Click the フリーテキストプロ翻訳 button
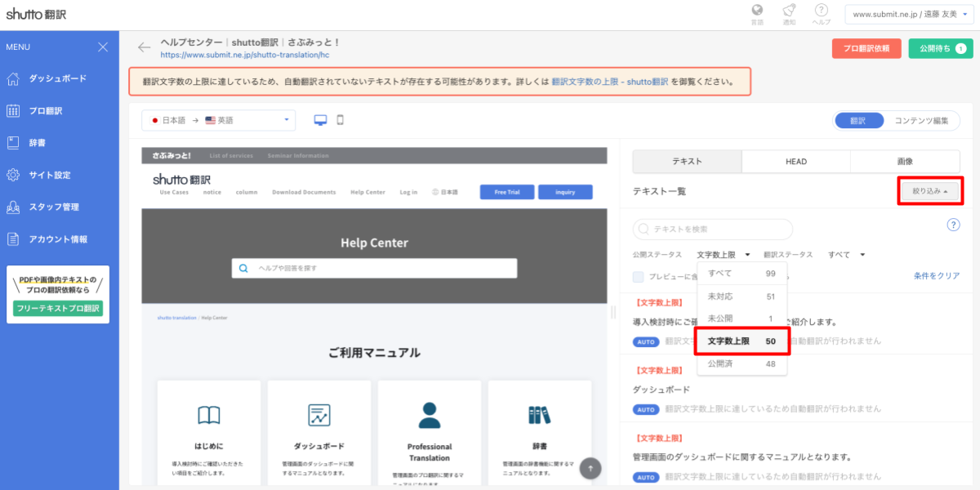This screenshot has width=980, height=490. coord(58,308)
